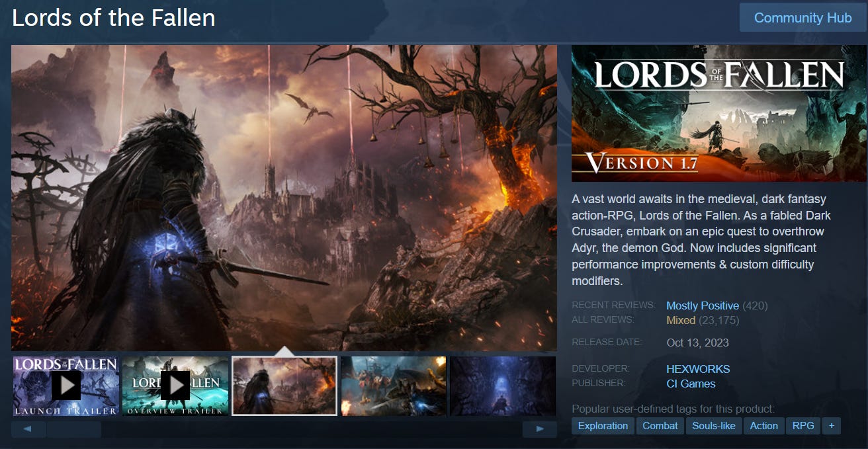This screenshot has width=868, height=449.
Task: Click the RECENT REVIEWS label
Action: [x=613, y=306]
